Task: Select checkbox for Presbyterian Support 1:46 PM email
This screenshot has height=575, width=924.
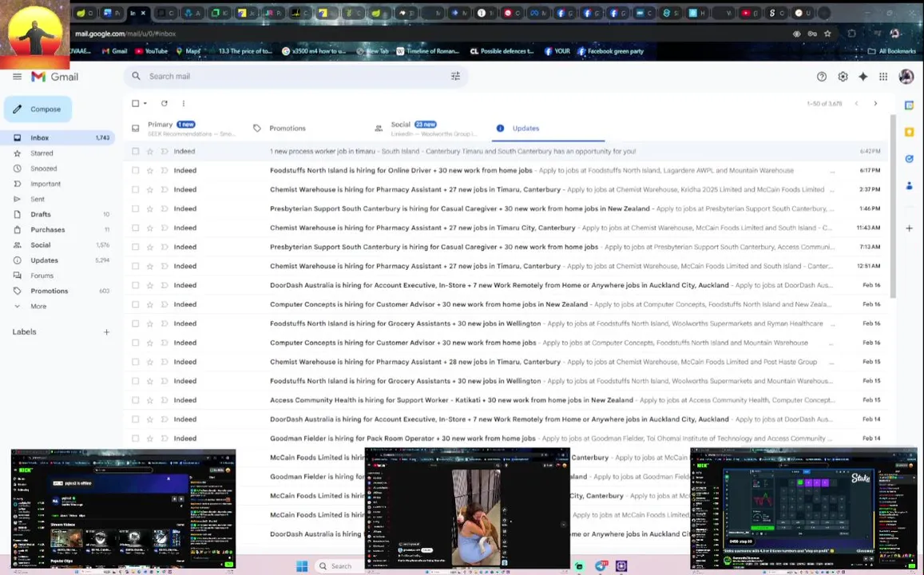Action: click(136, 208)
